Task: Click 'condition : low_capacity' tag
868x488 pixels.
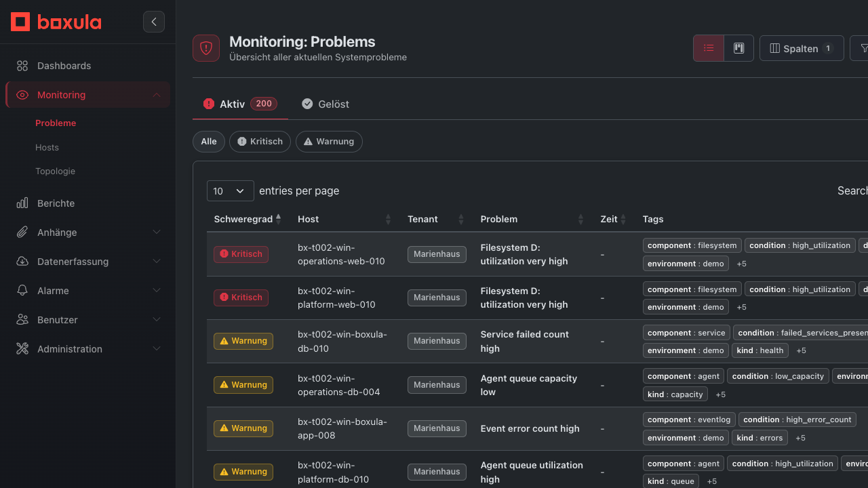Action: (x=778, y=376)
